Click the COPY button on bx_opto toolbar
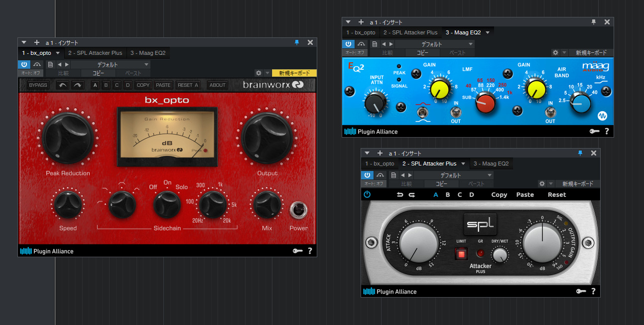The width and height of the screenshot is (644, 325). 143,85
